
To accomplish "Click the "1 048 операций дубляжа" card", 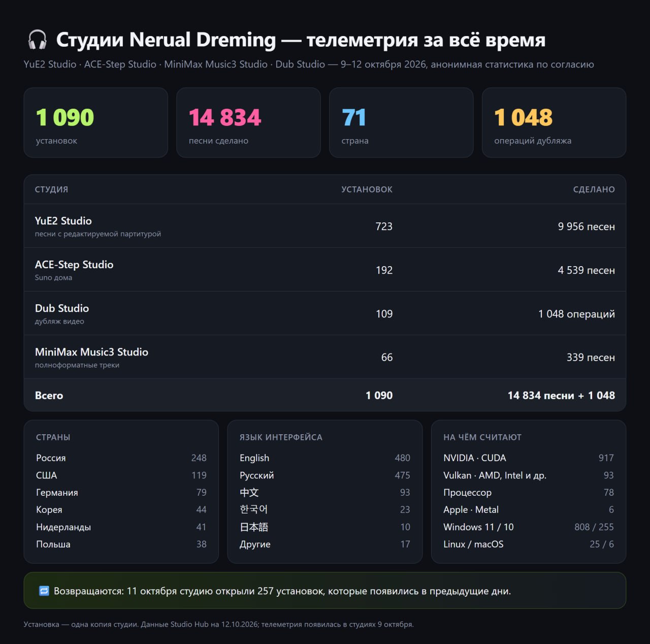I will [x=554, y=122].
